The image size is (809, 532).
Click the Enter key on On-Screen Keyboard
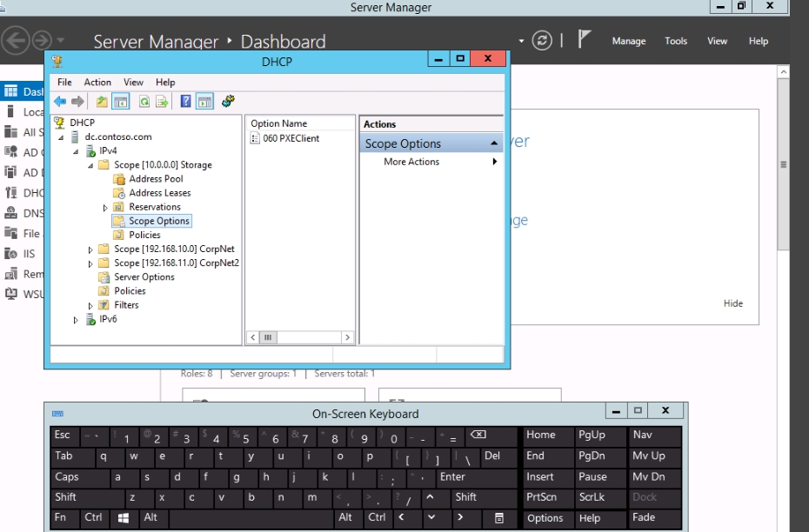476,477
